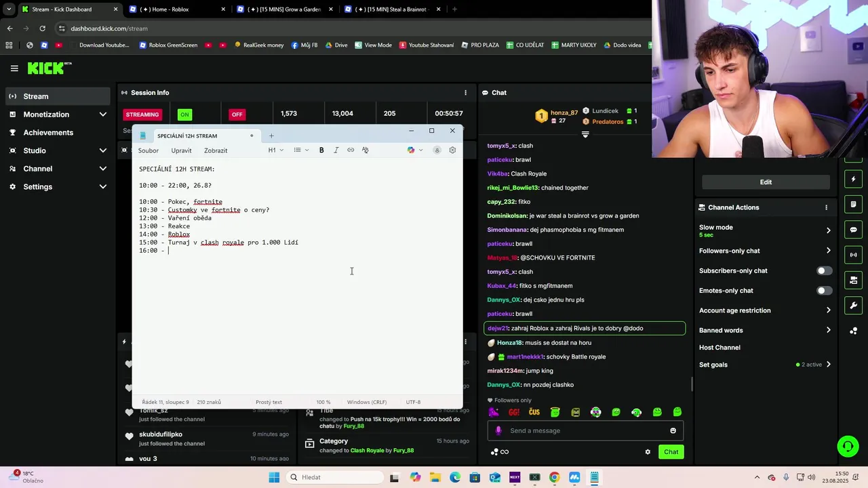Viewport: 868px width, 488px height.
Task: Open emoji picker in chat input
Action: pyautogui.click(x=673, y=430)
